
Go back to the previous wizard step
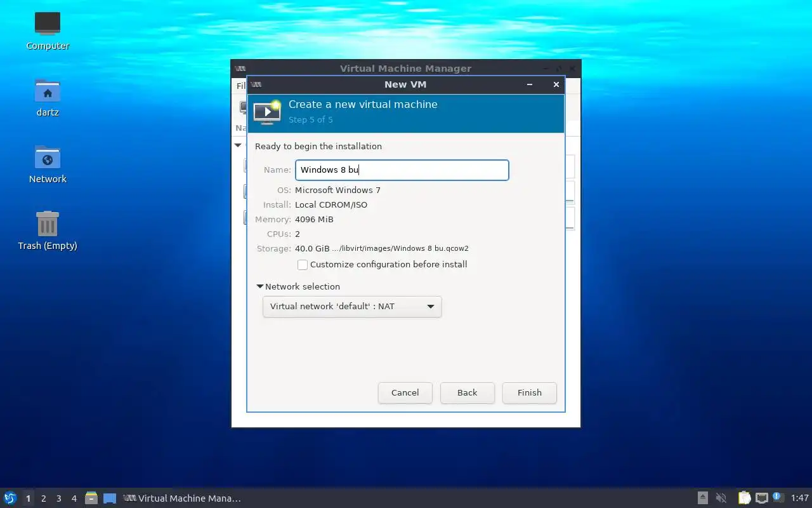click(x=467, y=392)
